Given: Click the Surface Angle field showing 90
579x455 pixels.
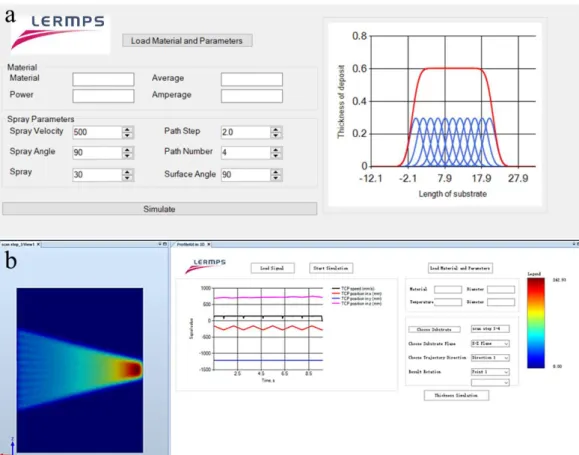Looking at the screenshot, I should pos(246,175).
